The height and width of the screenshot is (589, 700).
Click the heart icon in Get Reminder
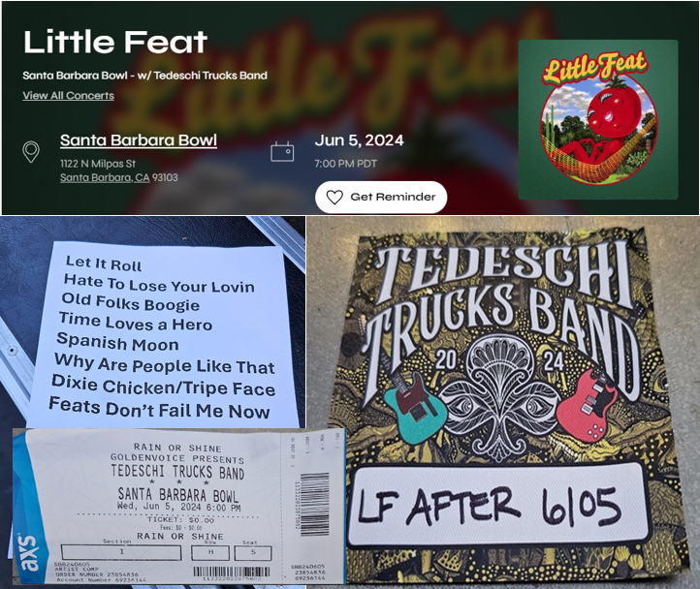tap(334, 197)
